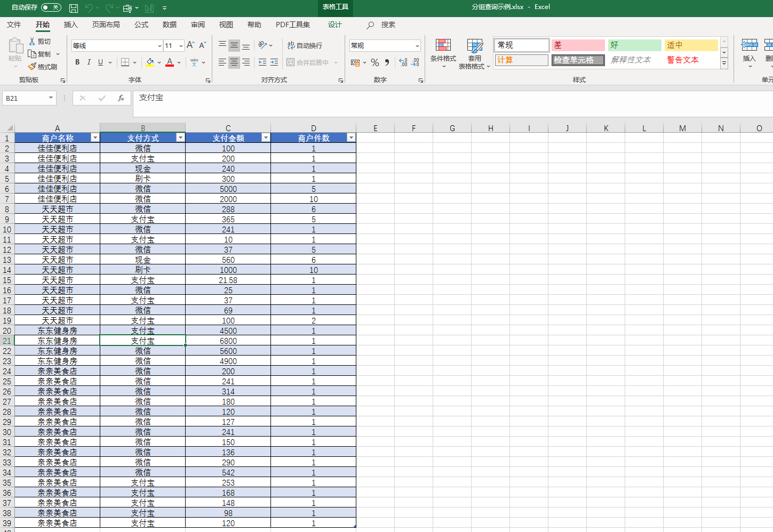Viewport: 773px width, 532px height.
Task: Decrease the decimal places
Action: click(x=415, y=62)
